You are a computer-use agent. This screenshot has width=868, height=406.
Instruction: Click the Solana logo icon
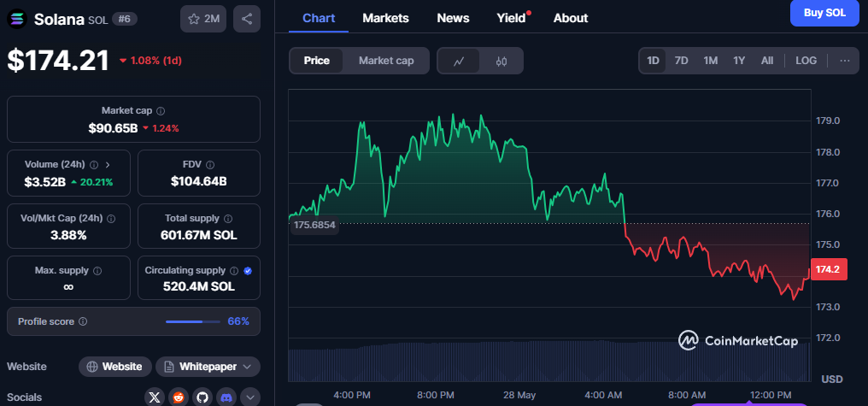(16, 20)
